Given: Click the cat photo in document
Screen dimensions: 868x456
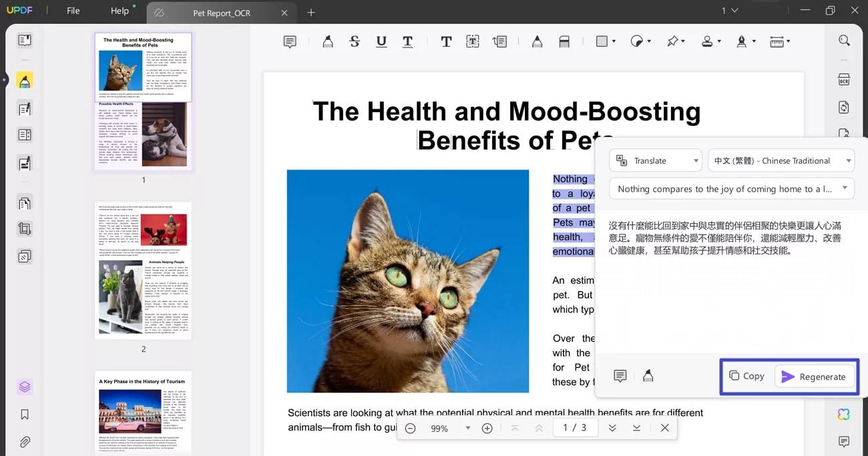Looking at the screenshot, I should pyautogui.click(x=408, y=281).
